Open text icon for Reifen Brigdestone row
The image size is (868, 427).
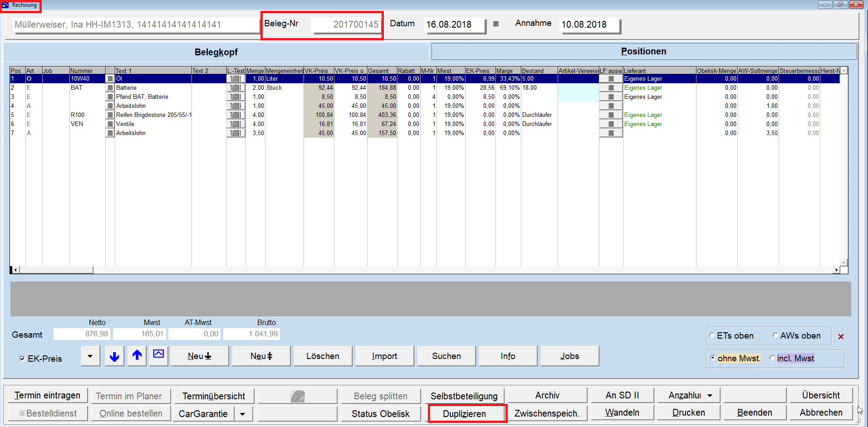point(110,115)
